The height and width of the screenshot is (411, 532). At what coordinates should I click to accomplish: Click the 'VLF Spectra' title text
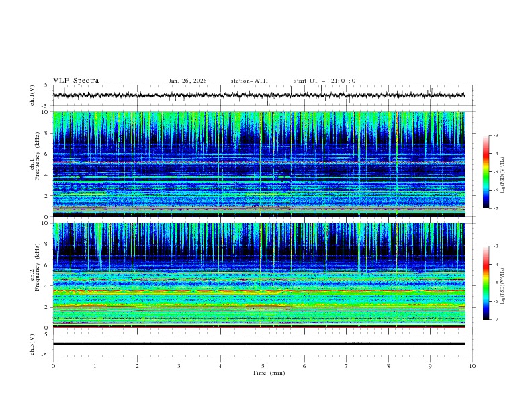pos(76,81)
